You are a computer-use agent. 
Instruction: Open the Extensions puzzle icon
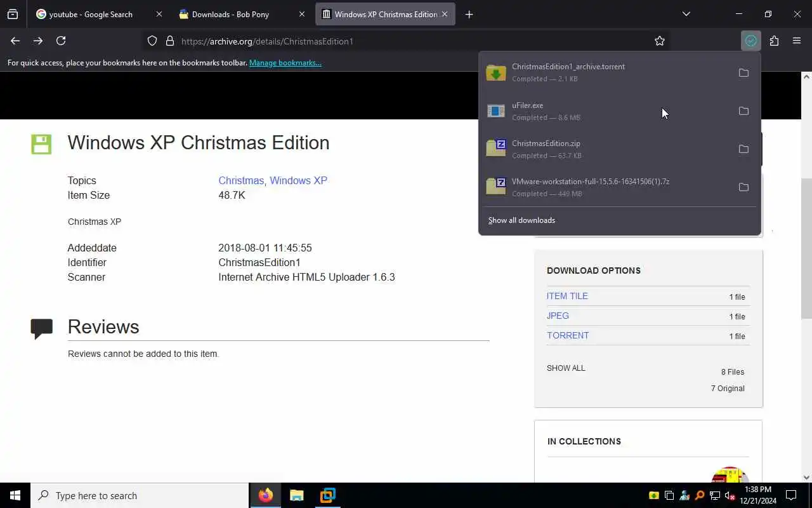click(x=774, y=41)
